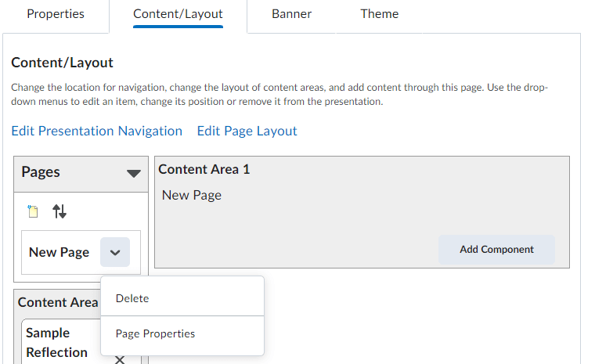Choose Delete from the page context menu
The image size is (595, 364).
coord(132,298)
